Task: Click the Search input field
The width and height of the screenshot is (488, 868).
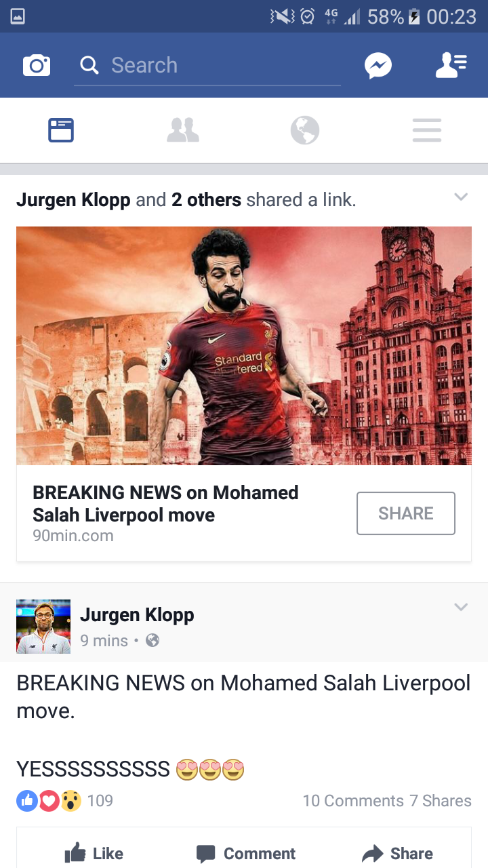Action: [207, 66]
